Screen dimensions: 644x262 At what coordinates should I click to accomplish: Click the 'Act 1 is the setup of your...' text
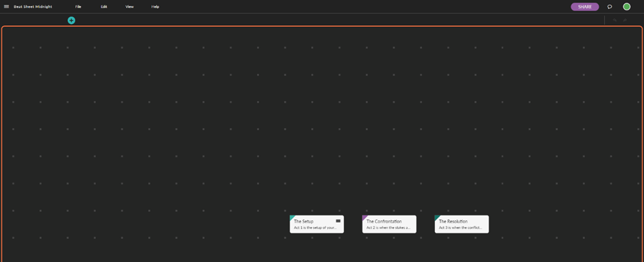pyautogui.click(x=315, y=228)
